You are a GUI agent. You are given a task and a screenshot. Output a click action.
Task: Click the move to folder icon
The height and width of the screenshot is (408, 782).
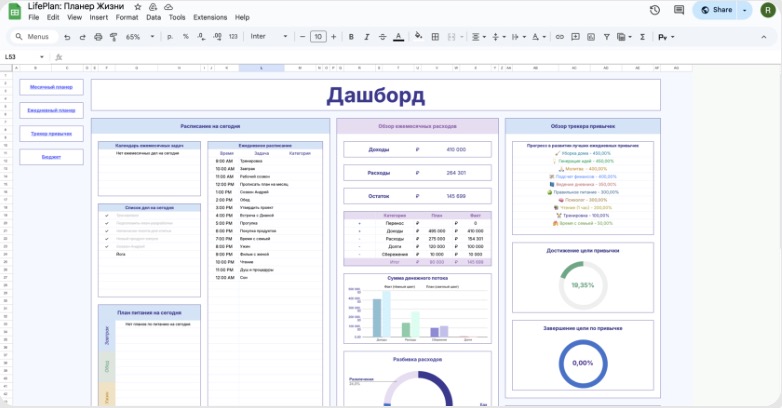point(153,7)
